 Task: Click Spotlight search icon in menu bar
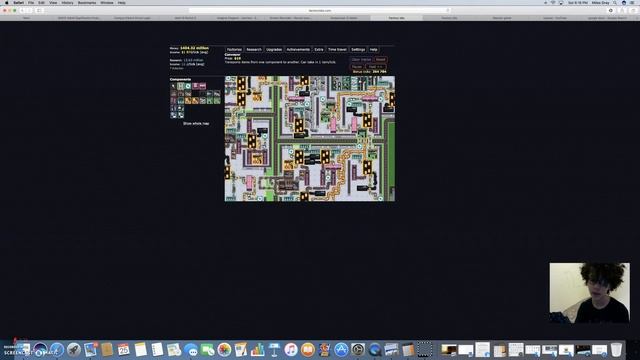(x=615, y=3)
